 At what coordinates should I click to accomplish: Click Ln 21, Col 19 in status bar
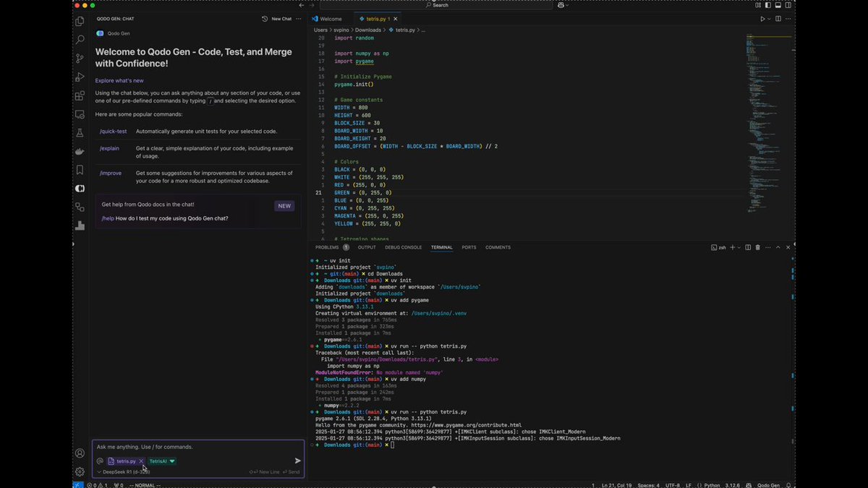(x=616, y=485)
